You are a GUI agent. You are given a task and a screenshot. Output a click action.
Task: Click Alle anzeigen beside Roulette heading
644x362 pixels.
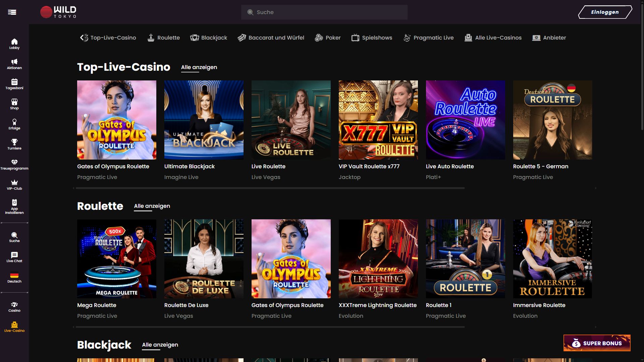[x=152, y=206]
